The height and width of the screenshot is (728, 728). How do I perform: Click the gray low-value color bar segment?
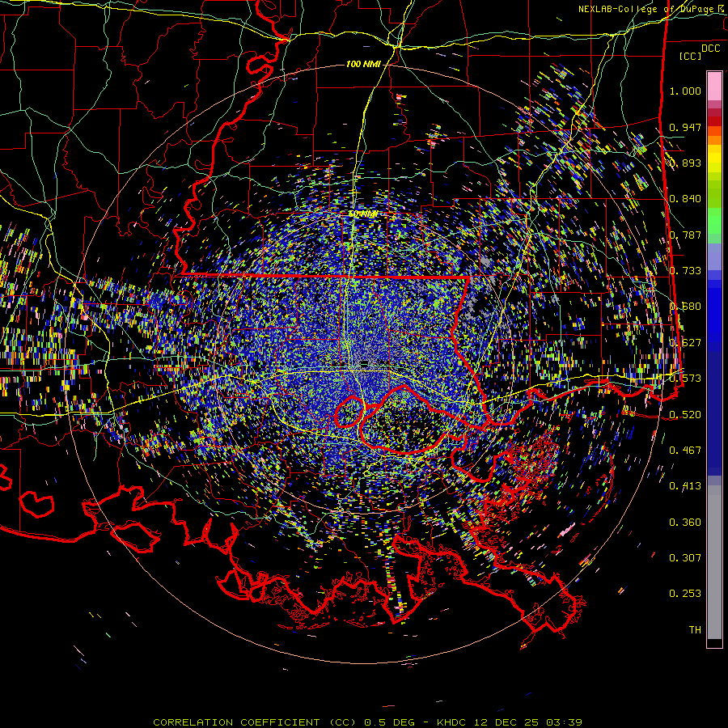(714, 562)
